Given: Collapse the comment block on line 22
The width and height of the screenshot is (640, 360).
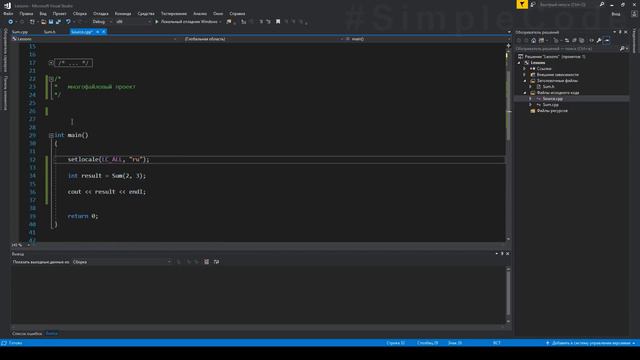Looking at the screenshot, I should (x=51, y=79).
